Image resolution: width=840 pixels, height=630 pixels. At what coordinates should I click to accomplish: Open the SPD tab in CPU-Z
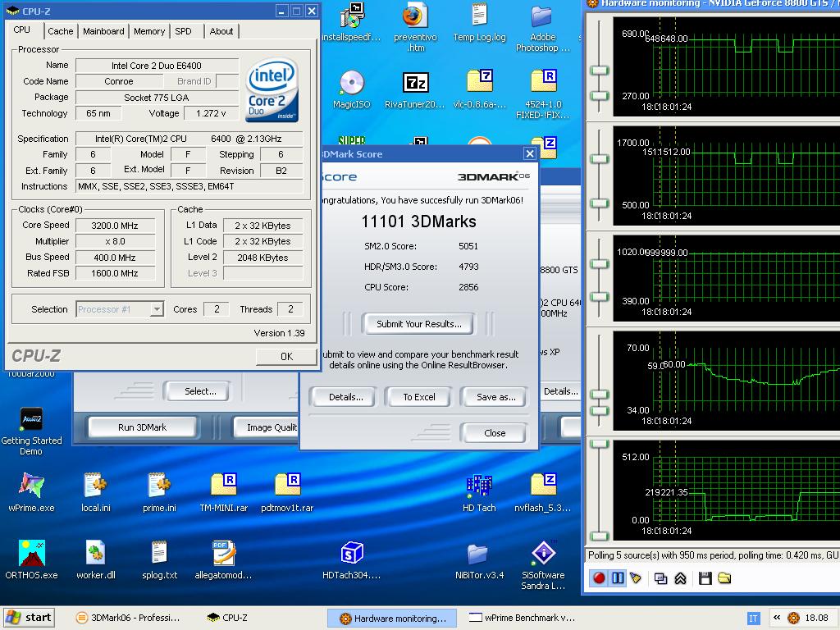183,31
